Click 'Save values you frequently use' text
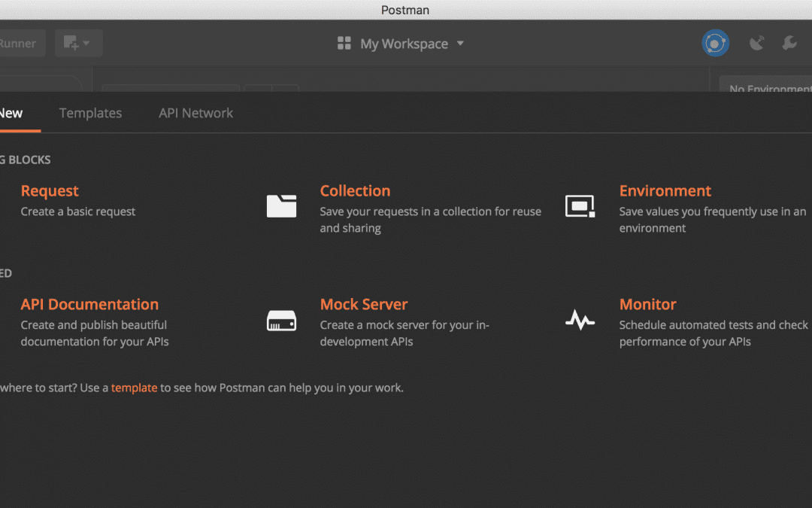 coord(713,220)
